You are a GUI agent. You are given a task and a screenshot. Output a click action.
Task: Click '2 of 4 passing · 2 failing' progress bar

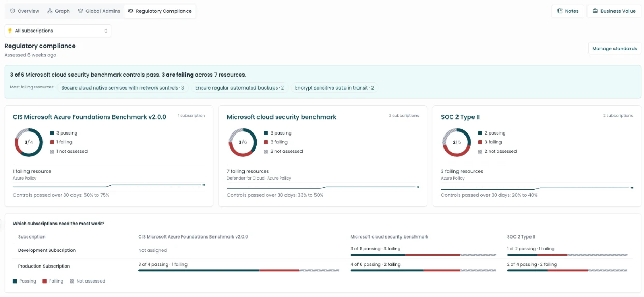pos(567,270)
